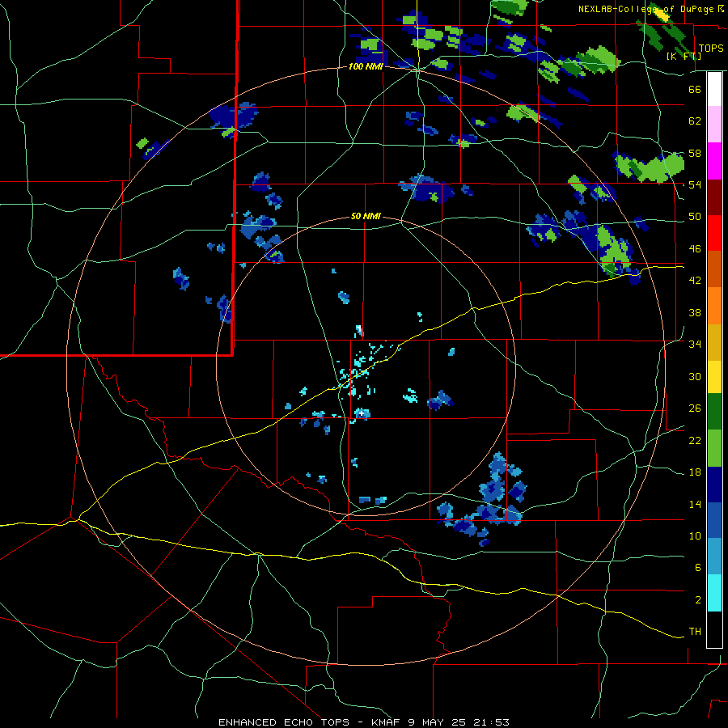The height and width of the screenshot is (728, 728).
Task: Select the "2" scale label
Action: click(697, 600)
